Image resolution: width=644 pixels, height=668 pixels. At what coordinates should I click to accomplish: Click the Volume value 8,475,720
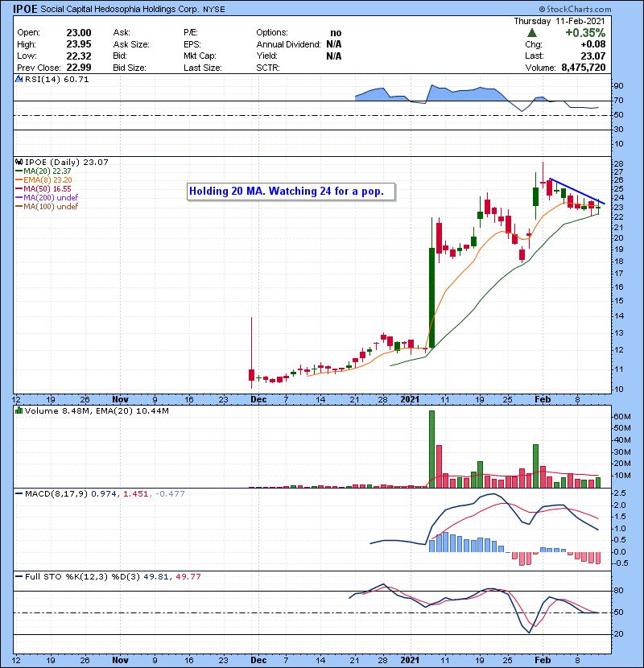tap(584, 68)
